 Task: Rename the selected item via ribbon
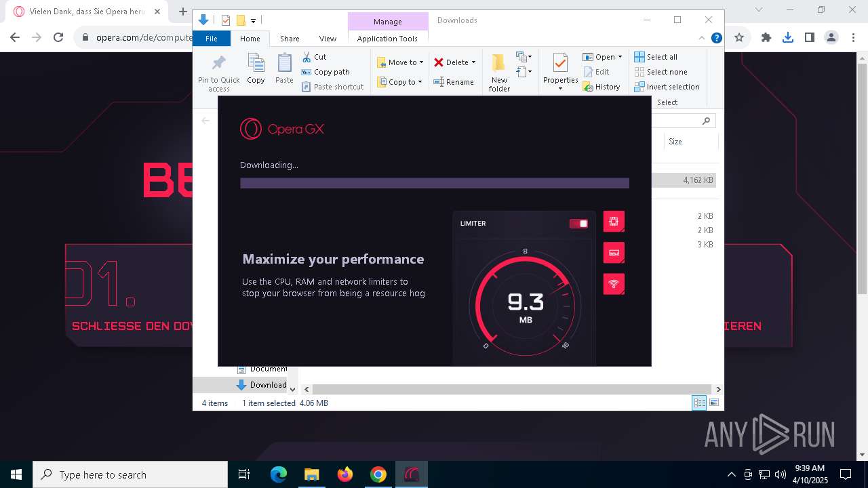(x=454, y=82)
